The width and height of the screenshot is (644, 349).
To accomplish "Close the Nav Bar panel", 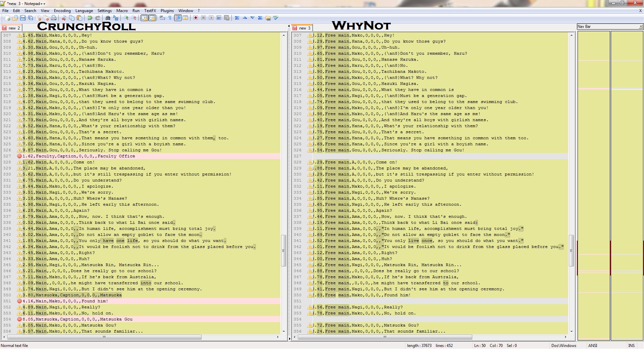I will [x=641, y=27].
